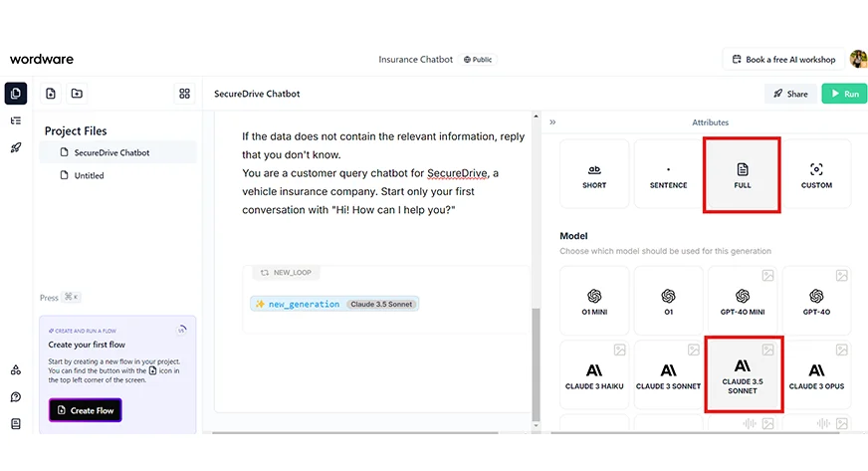Choose the O1 MINI model
868x471 pixels.
(x=594, y=301)
